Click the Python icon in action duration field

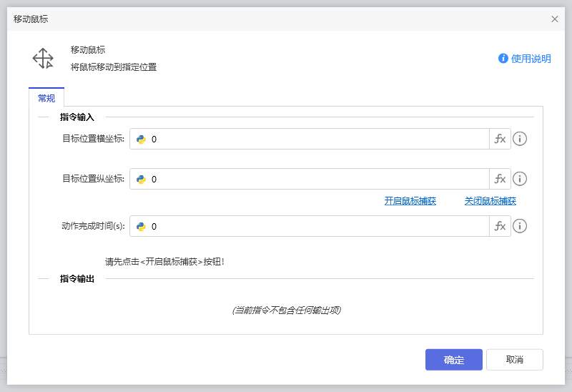(142, 227)
